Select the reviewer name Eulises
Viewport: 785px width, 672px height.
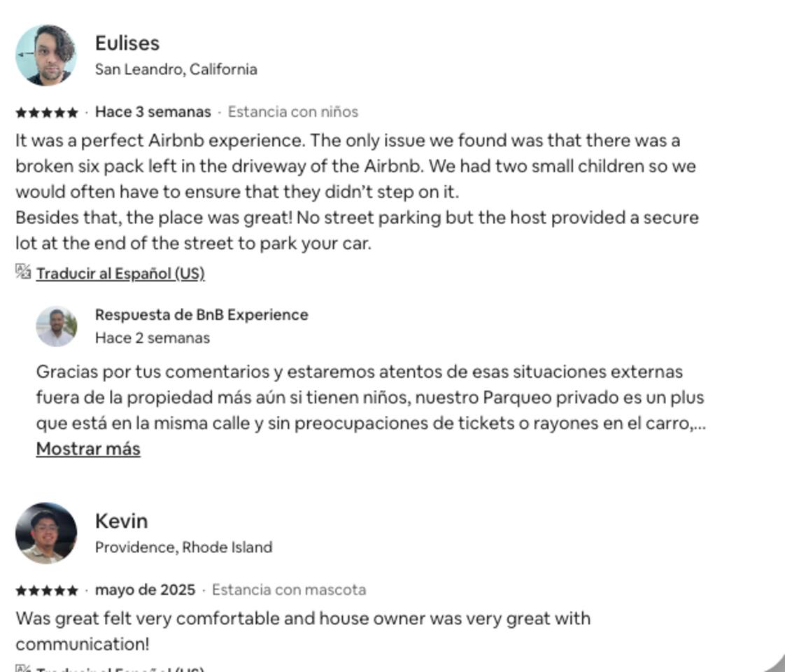[127, 43]
